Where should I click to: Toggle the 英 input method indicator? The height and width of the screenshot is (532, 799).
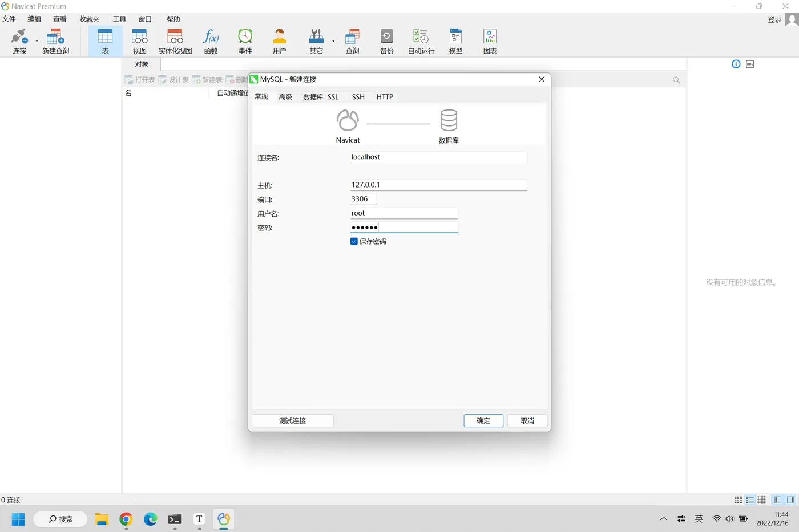click(x=699, y=519)
